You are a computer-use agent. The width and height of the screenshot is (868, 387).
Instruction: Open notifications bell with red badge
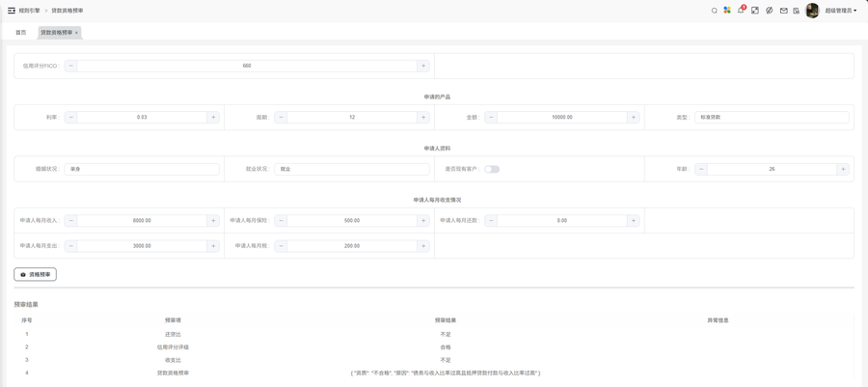pyautogui.click(x=741, y=11)
